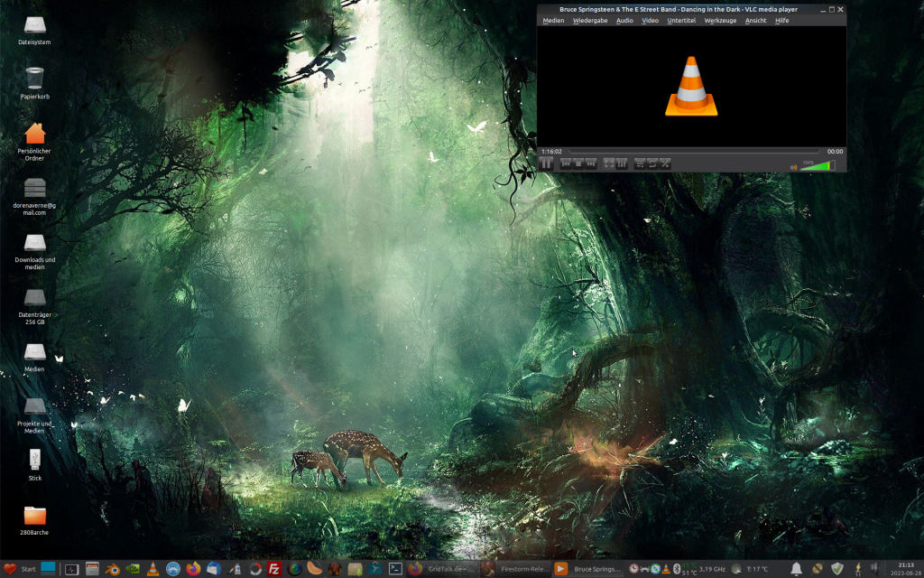Skip to the next track in VLC
The height and width of the screenshot is (578, 924).
[591, 163]
